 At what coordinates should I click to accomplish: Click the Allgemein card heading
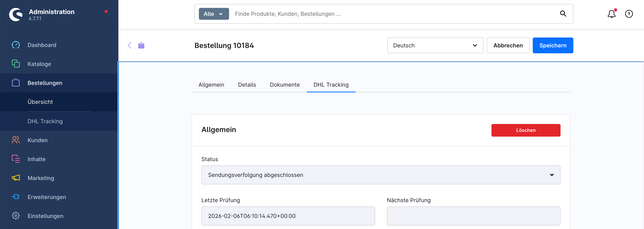tap(218, 130)
